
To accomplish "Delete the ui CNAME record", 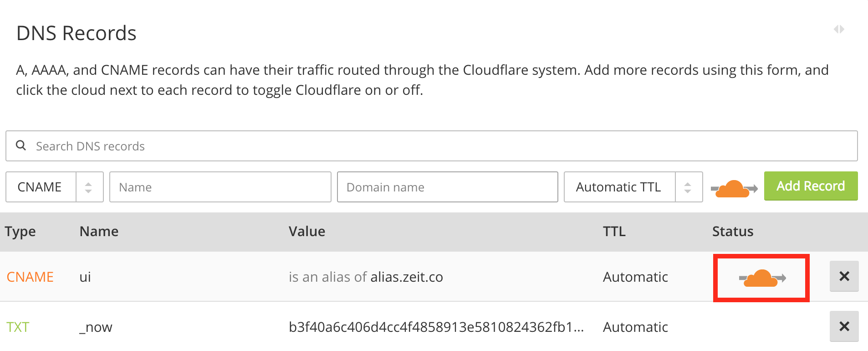I will click(x=844, y=276).
